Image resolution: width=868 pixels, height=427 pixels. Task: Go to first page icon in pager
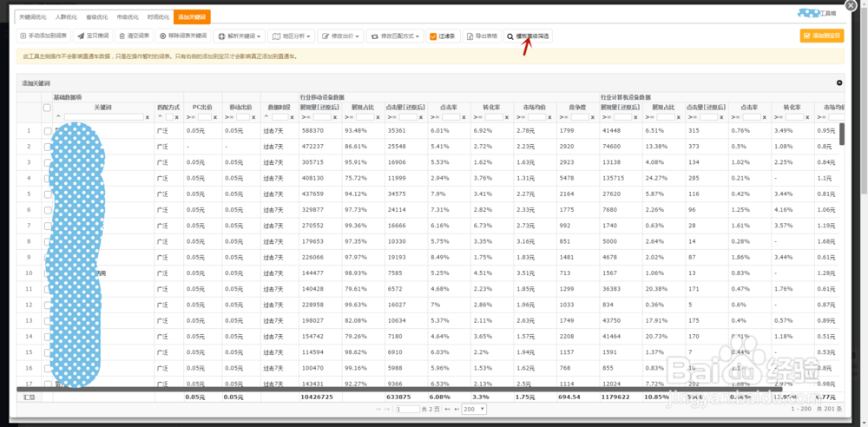click(x=378, y=410)
